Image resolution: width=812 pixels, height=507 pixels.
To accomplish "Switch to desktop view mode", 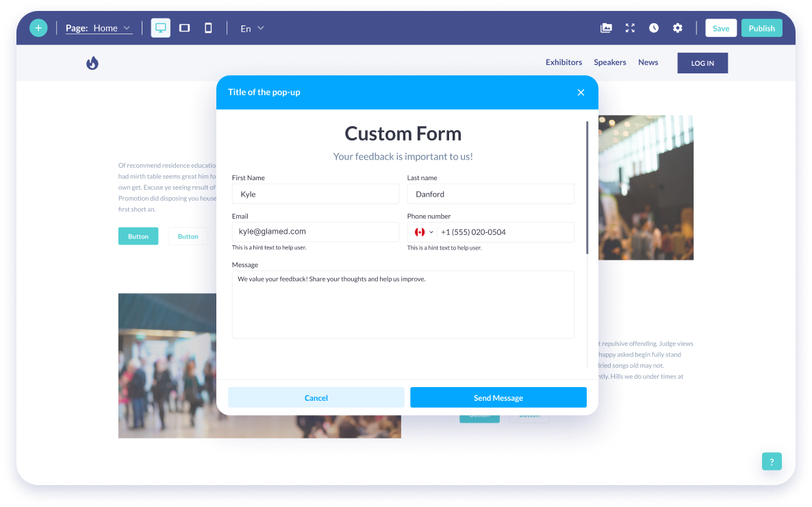I will [x=161, y=28].
